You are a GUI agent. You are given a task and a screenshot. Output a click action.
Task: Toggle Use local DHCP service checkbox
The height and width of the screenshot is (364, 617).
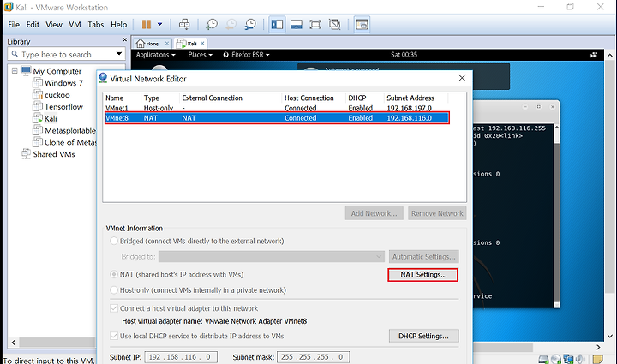click(x=114, y=336)
